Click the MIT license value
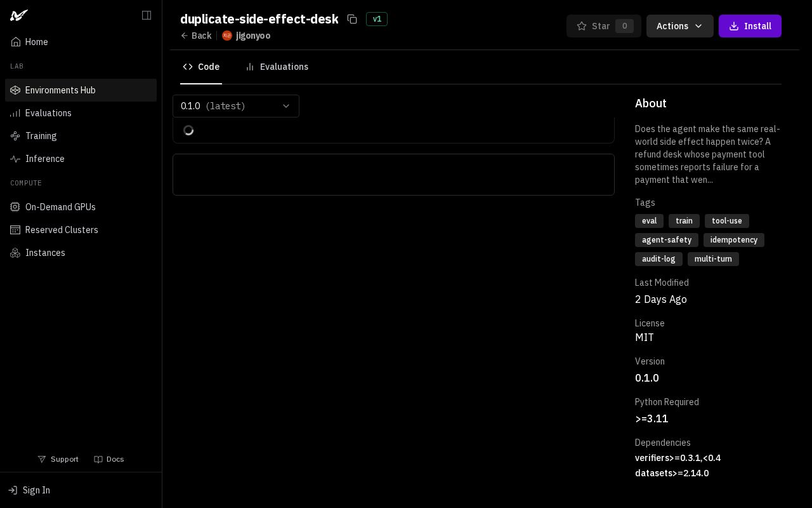This screenshot has height=508, width=812. point(645,337)
